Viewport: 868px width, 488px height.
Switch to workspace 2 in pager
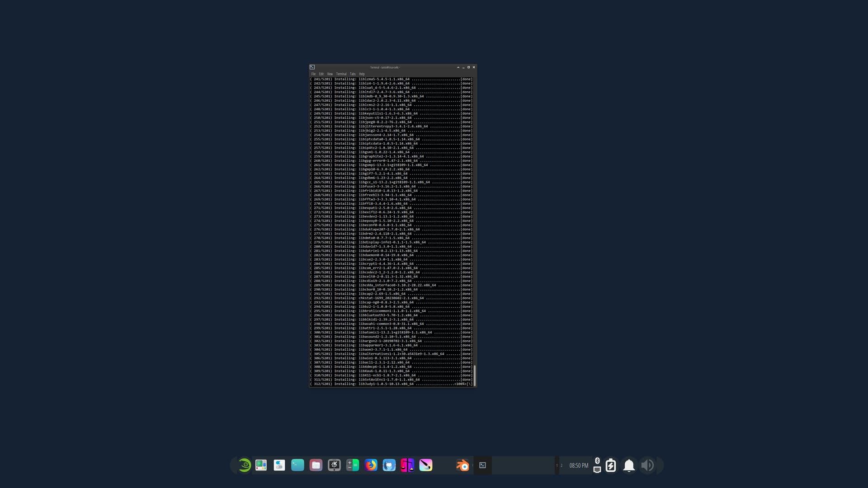tap(561, 465)
